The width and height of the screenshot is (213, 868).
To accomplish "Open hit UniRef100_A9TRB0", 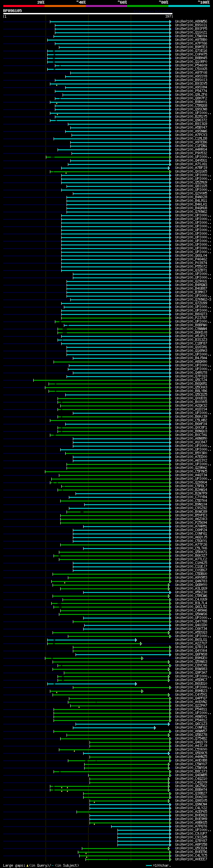I will pos(191,40).
